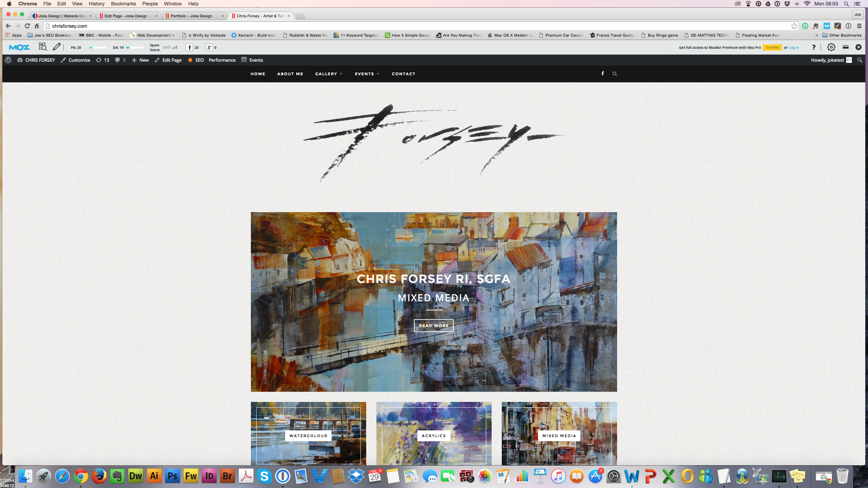
Task: Close the MozBar toolbar with X icon
Action: 858,47
